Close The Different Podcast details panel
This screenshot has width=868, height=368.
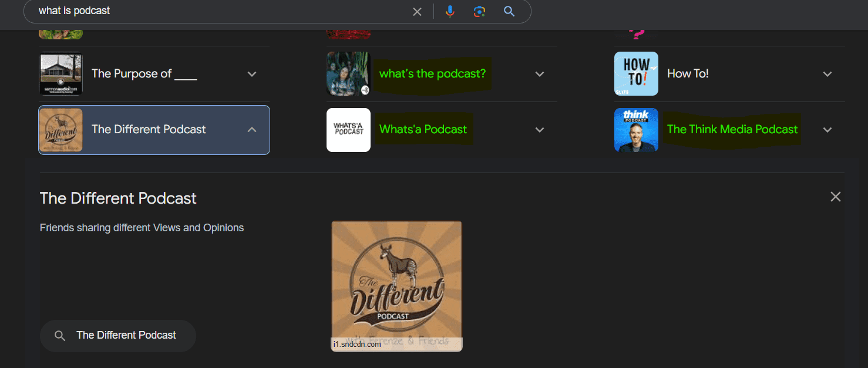coord(835,197)
